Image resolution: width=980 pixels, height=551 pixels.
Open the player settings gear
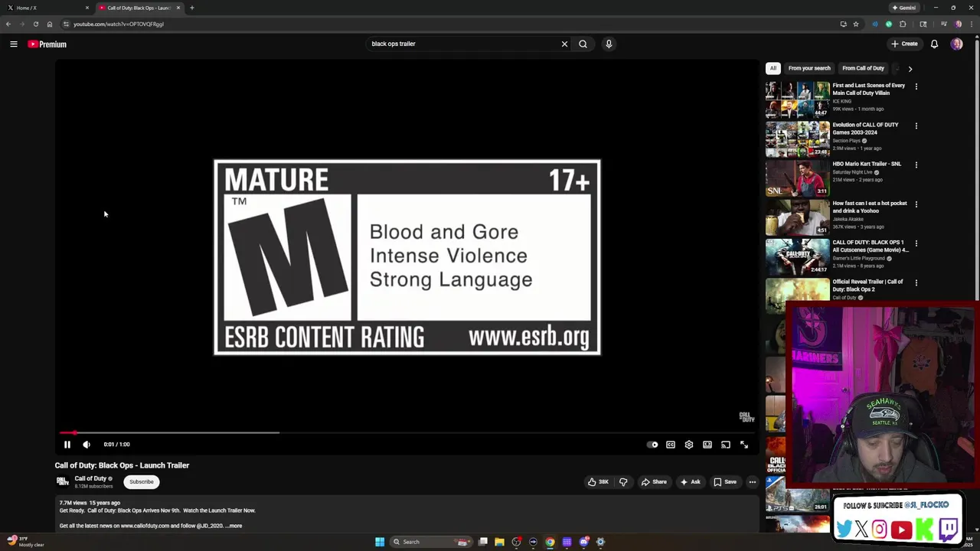[689, 445]
